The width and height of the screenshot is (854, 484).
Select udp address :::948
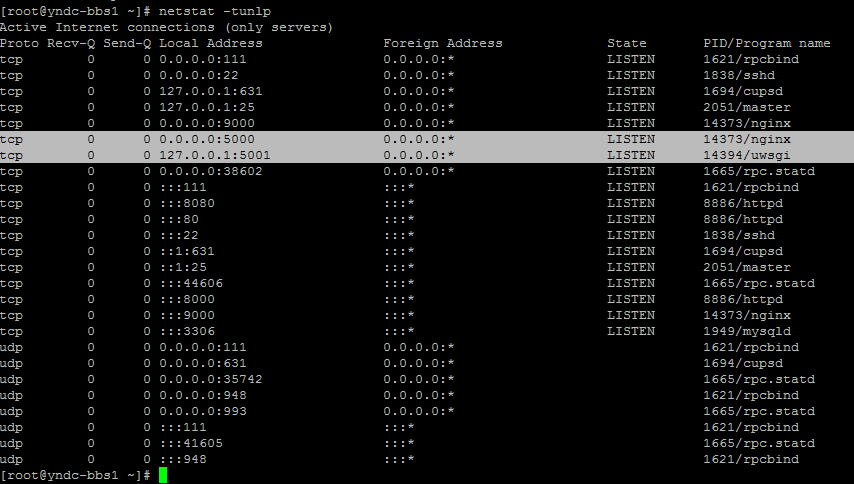click(x=182, y=460)
